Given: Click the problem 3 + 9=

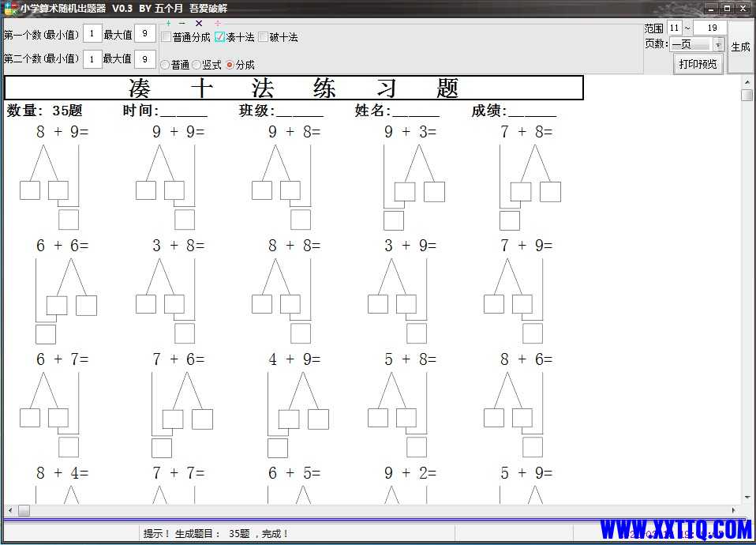Looking at the screenshot, I should [410, 246].
